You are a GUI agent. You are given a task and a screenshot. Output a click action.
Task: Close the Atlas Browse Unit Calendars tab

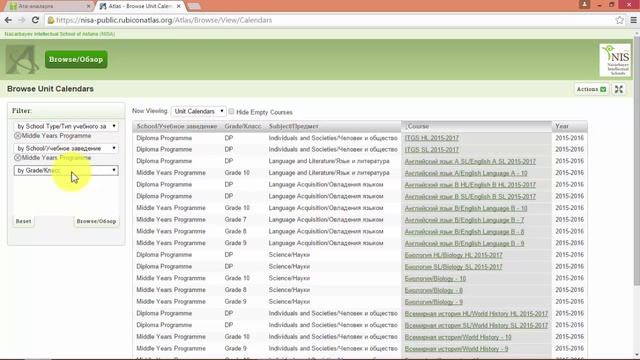(x=178, y=6)
